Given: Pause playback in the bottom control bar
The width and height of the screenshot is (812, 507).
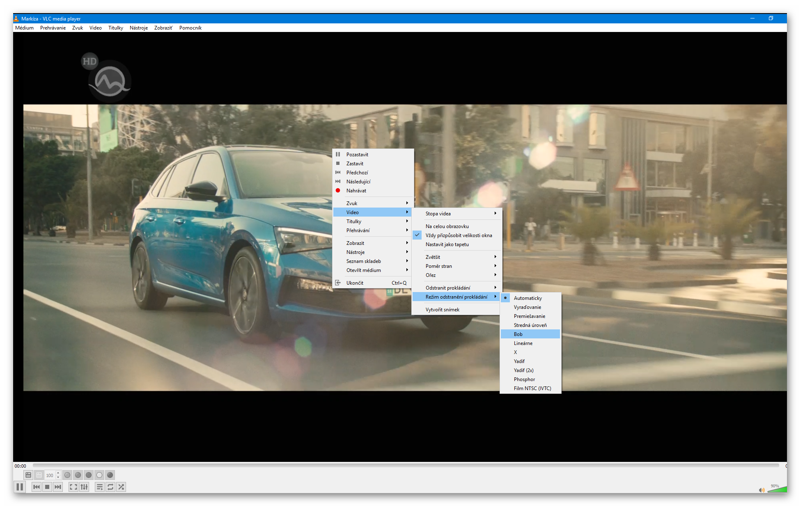Looking at the screenshot, I should [x=19, y=487].
